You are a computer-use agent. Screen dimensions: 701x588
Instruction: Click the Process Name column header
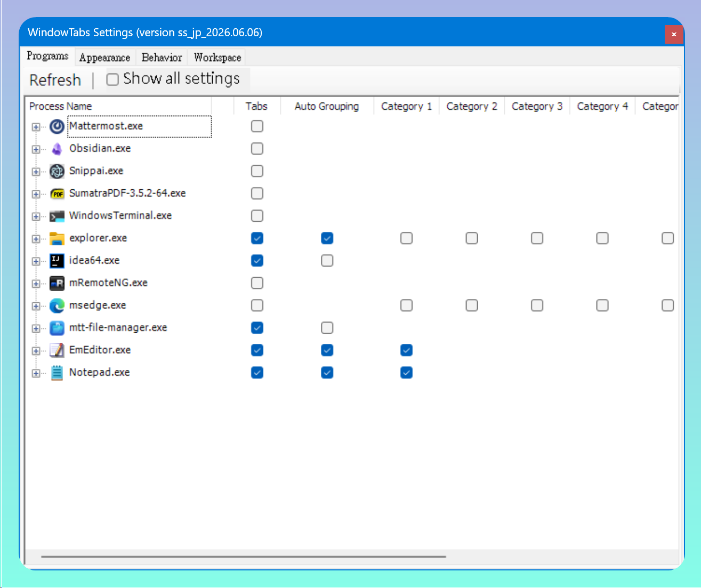tap(118, 106)
